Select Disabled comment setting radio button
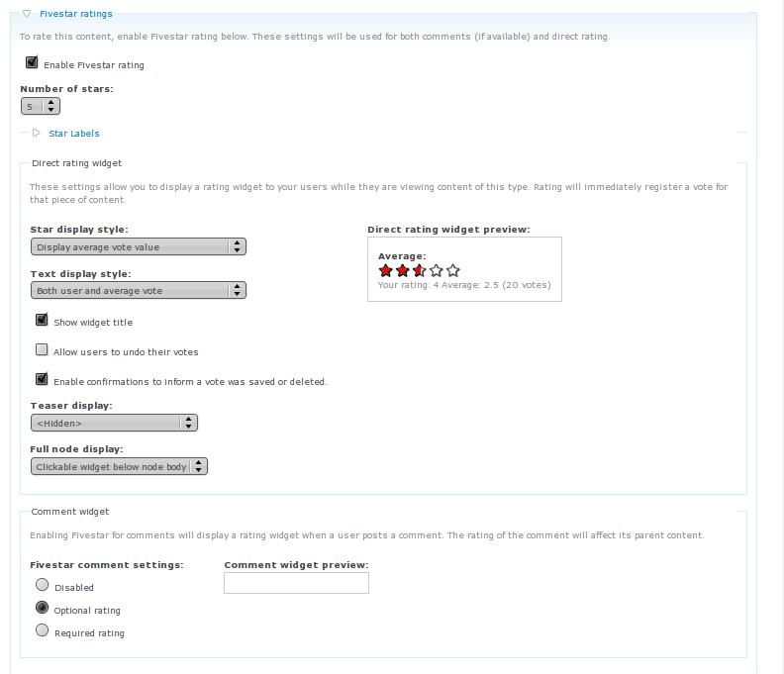 tap(42, 585)
